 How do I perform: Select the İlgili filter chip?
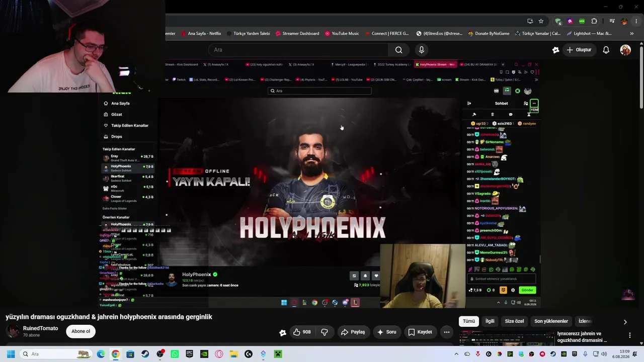click(490, 321)
